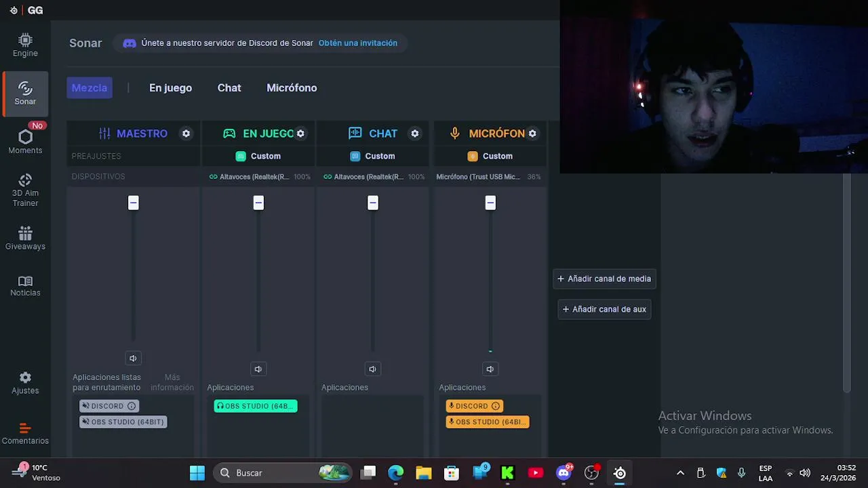
Task: Click Obtén una invitación link
Action: coord(358,43)
